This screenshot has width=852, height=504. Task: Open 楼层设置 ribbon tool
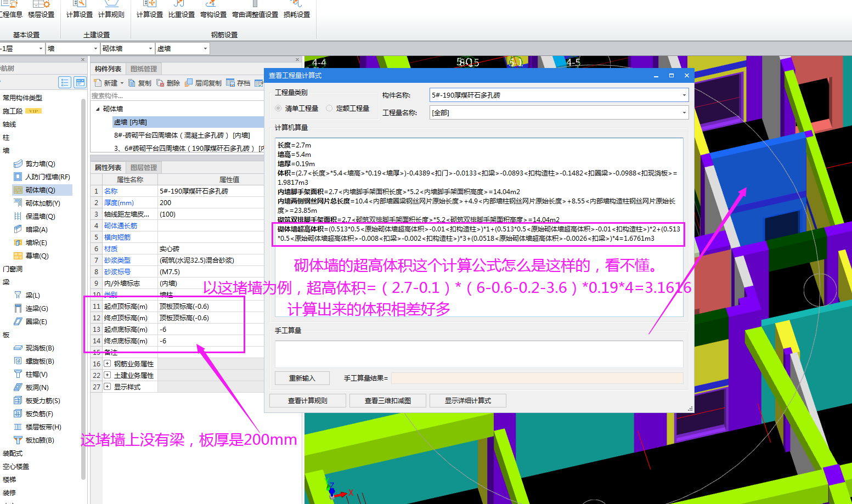pyautogui.click(x=41, y=9)
